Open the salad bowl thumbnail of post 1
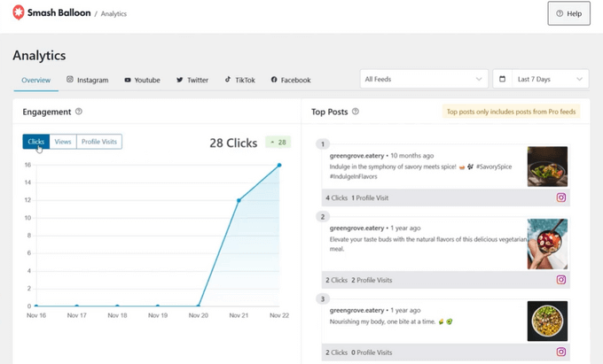 [x=547, y=167]
